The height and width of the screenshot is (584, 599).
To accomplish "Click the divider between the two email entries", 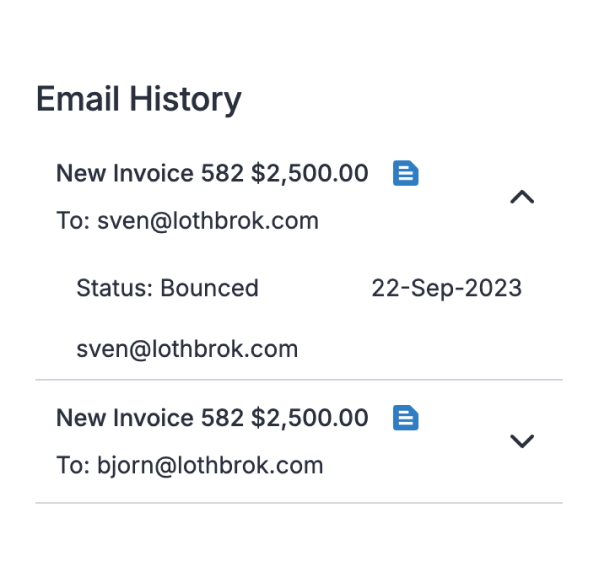I will pyautogui.click(x=299, y=380).
